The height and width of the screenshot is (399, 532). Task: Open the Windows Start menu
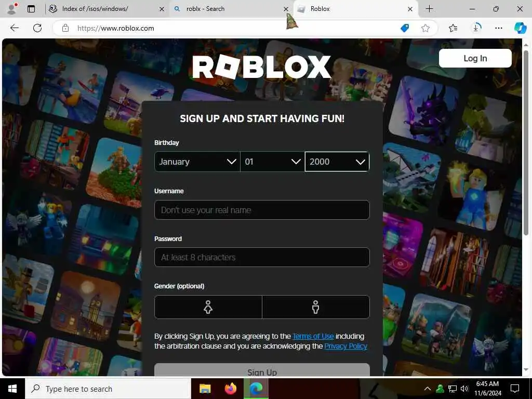(12, 389)
